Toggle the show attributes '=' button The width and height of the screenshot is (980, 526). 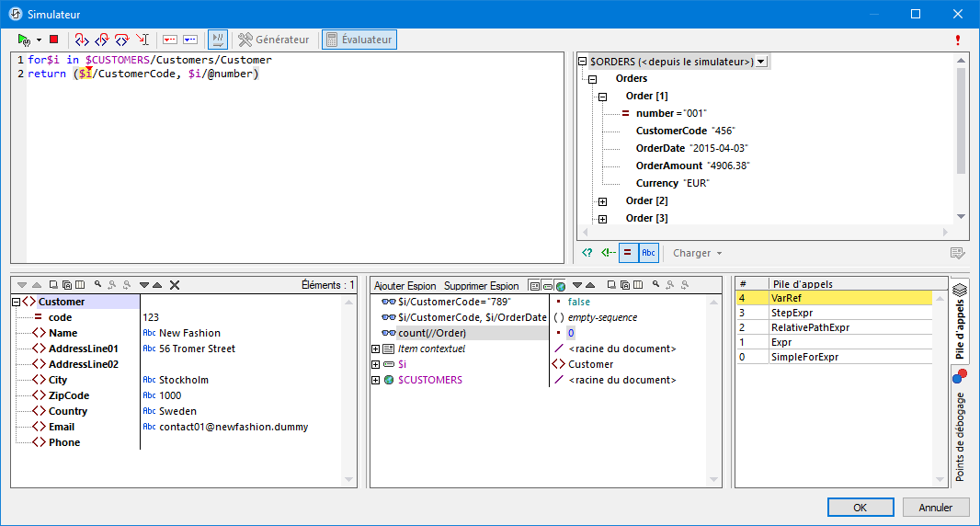(628, 253)
